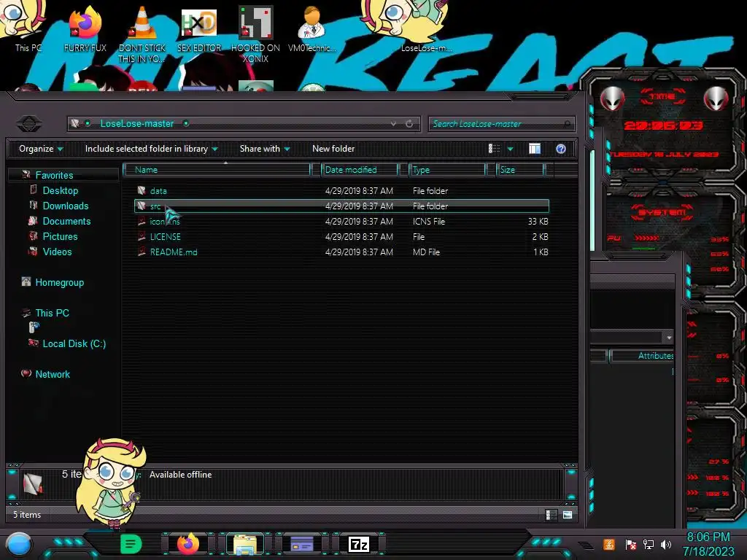Open the dropdown in the background window
This screenshot has height=560, width=747.
coord(669,337)
